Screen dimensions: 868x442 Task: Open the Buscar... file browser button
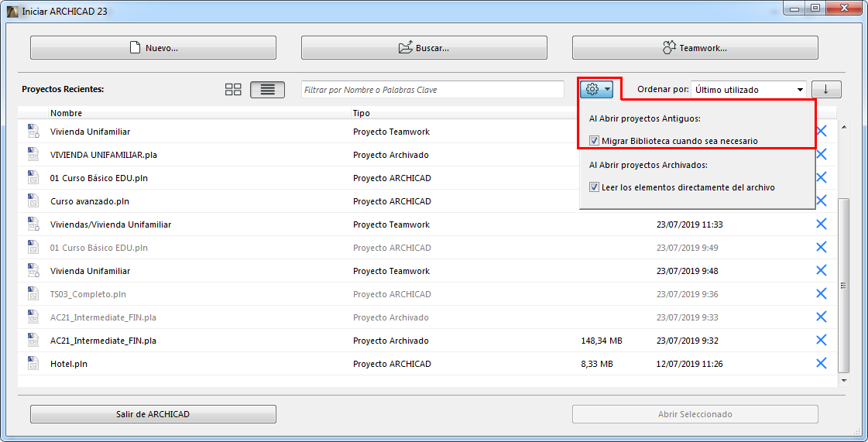click(x=424, y=47)
